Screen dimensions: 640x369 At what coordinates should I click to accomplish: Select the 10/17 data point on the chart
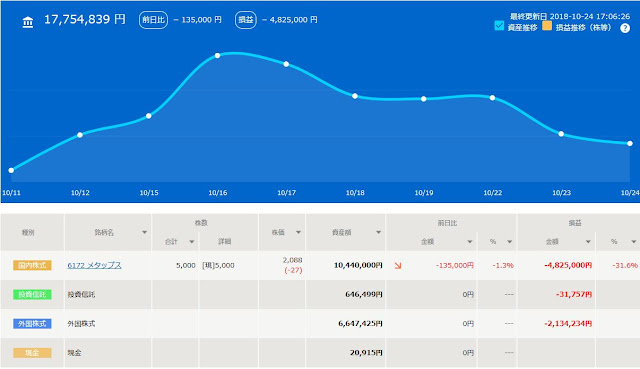tap(286, 64)
